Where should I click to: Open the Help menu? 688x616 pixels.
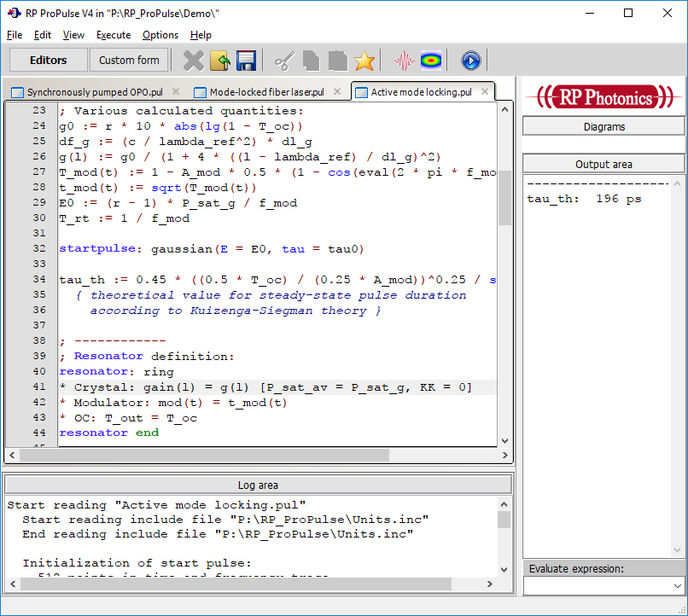[x=201, y=35]
